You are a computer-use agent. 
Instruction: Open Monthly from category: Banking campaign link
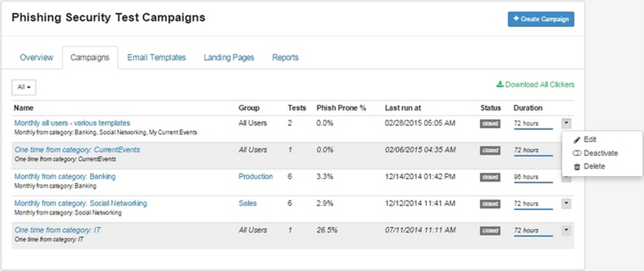pyautogui.click(x=65, y=176)
